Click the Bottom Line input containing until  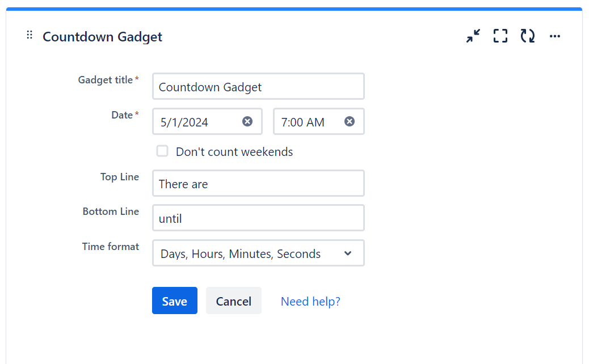tap(258, 218)
